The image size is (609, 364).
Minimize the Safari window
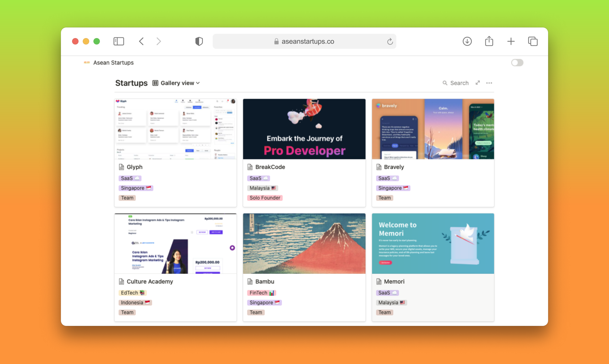coord(86,41)
